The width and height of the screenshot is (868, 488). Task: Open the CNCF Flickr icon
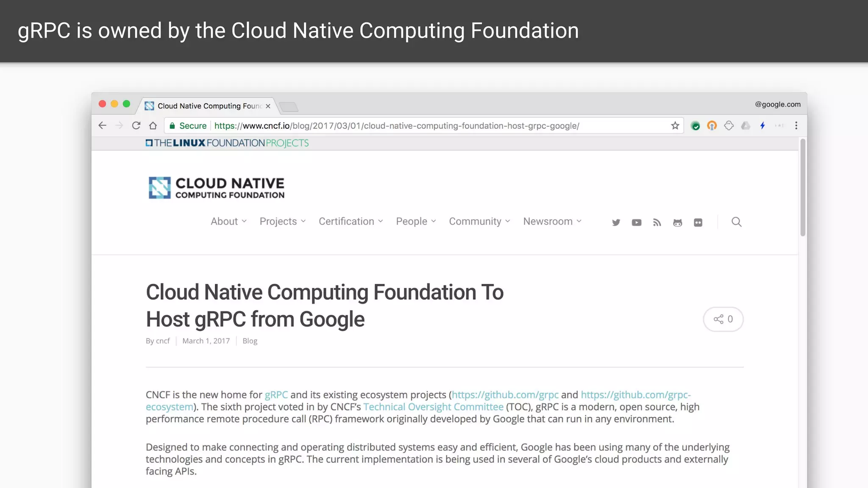click(x=698, y=222)
